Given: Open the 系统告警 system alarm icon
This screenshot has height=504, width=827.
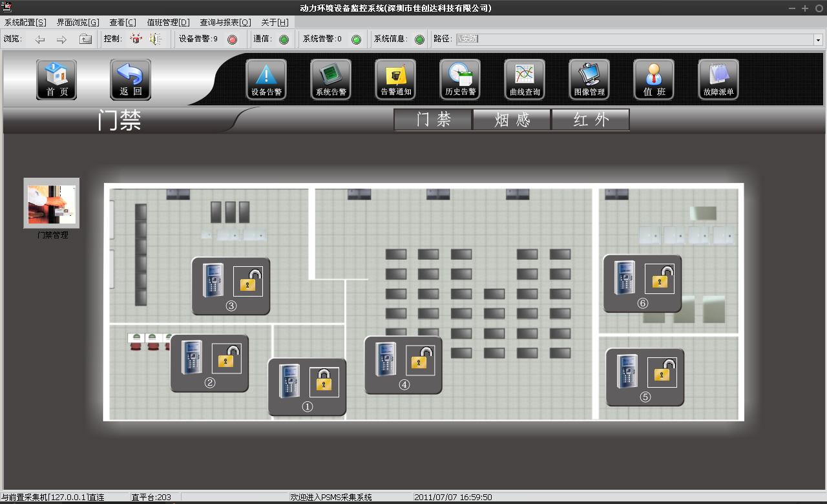Looking at the screenshot, I should click(x=331, y=79).
